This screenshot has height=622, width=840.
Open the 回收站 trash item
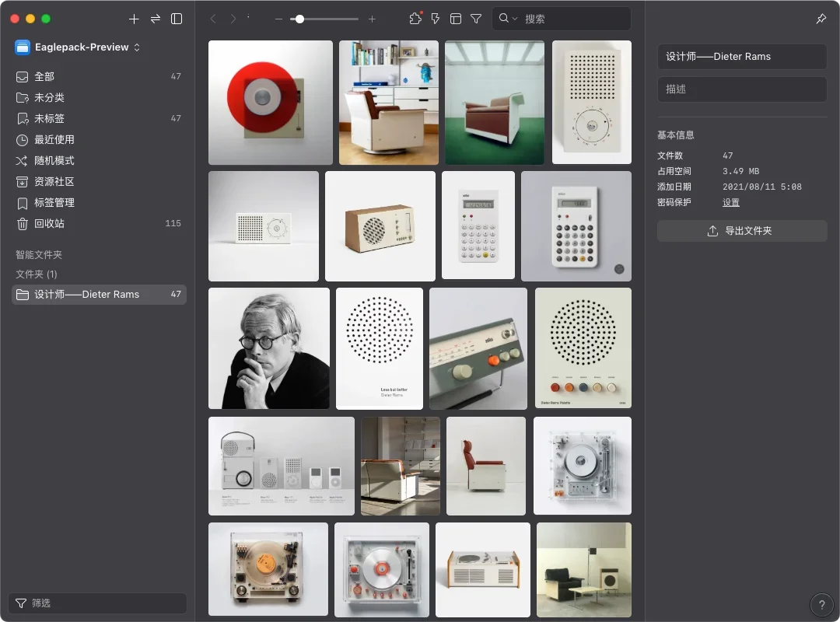50,224
